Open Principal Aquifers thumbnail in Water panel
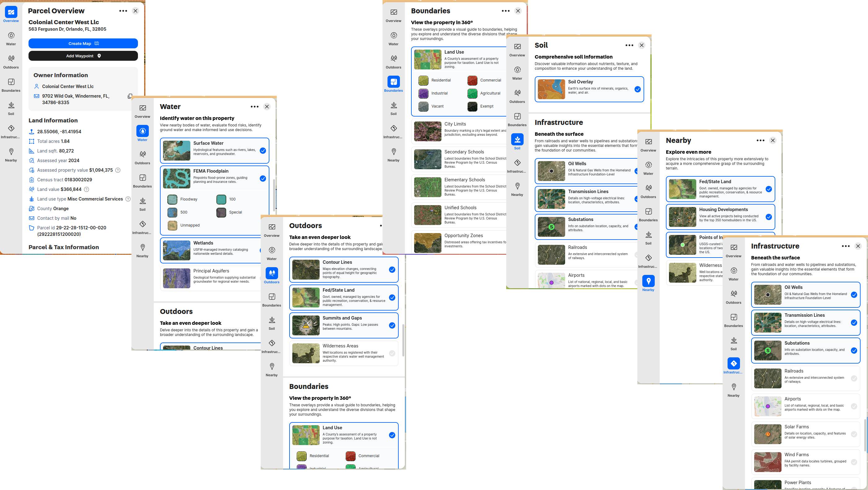Image resolution: width=868 pixels, height=490 pixels. [x=177, y=278]
